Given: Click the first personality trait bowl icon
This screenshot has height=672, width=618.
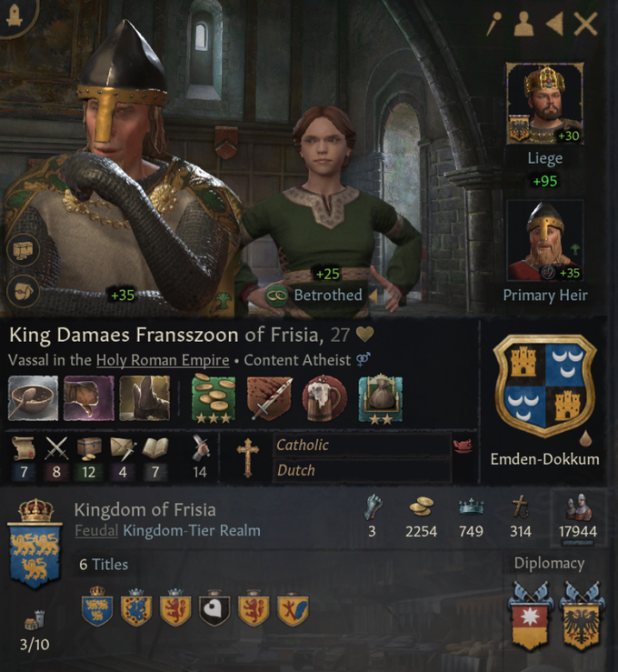Looking at the screenshot, I should [x=33, y=397].
